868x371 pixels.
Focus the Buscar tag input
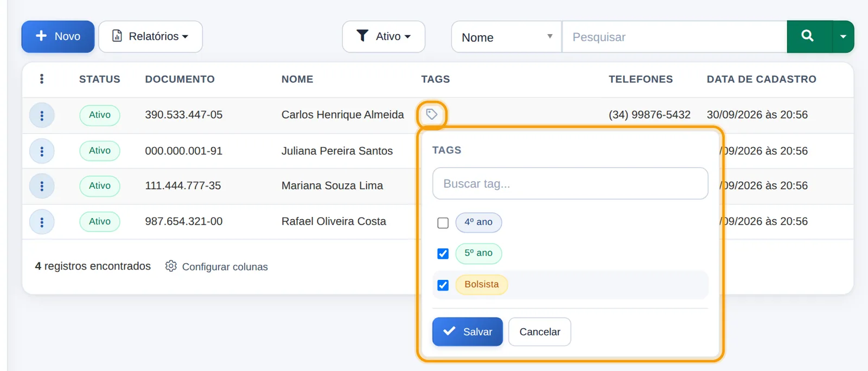570,183
